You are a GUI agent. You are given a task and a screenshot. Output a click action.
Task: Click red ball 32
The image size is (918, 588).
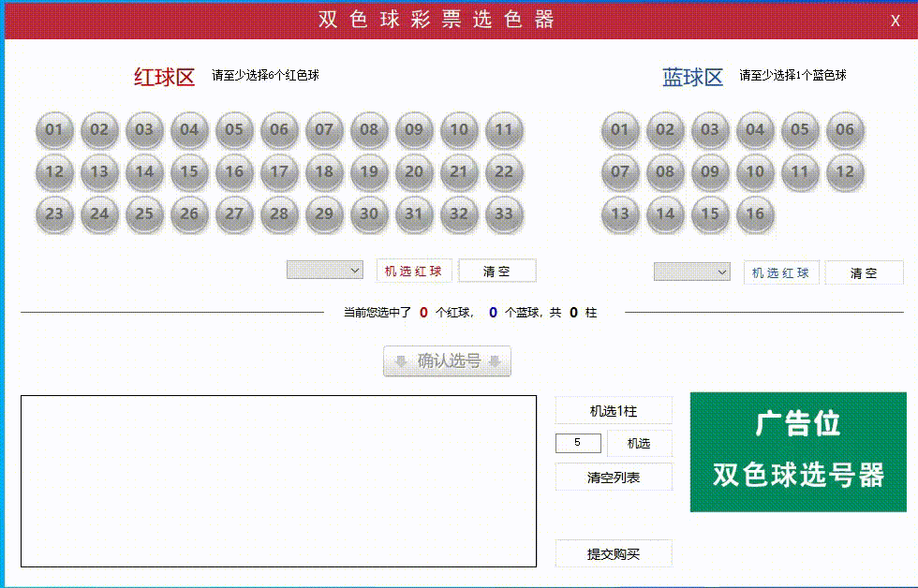[x=459, y=214]
